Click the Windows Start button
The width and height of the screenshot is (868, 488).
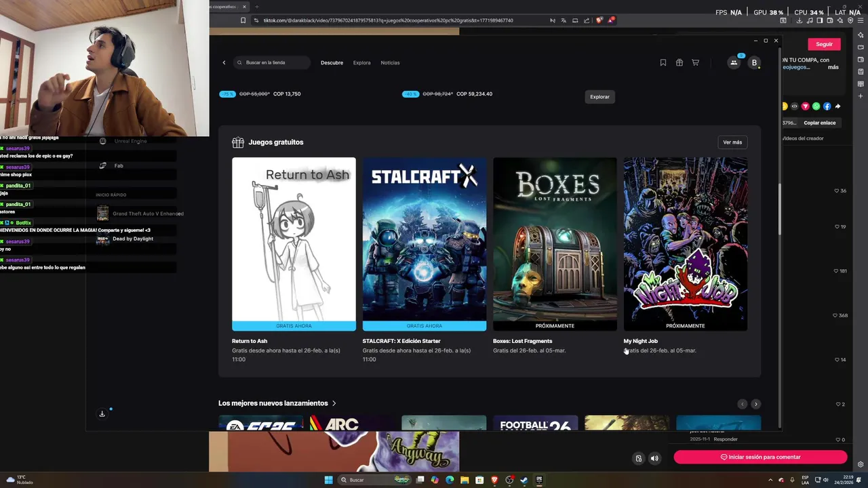[328, 480]
